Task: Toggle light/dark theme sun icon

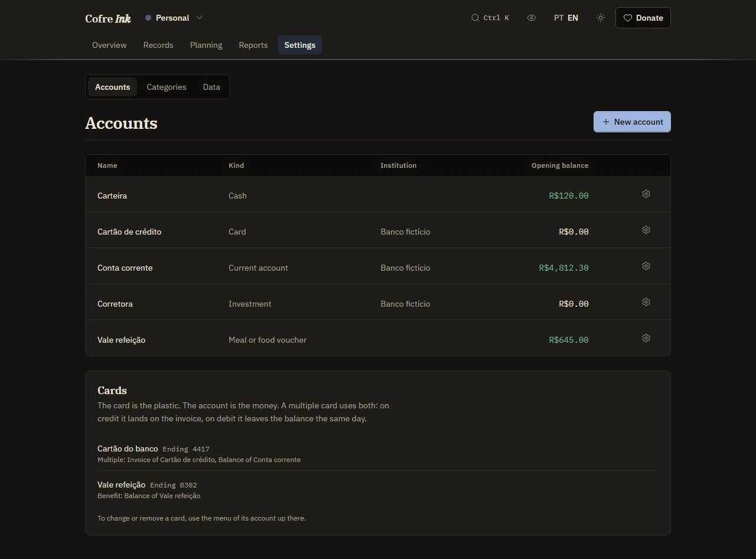Action: click(601, 18)
